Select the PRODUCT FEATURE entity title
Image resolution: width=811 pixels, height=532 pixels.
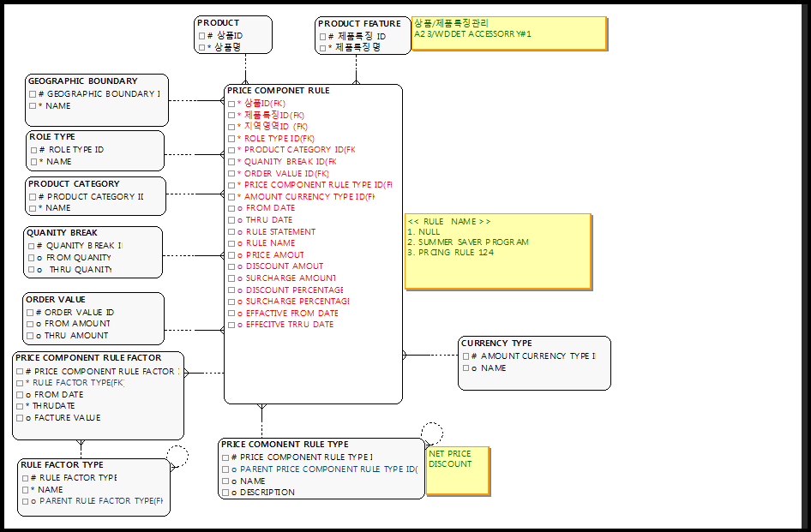[x=359, y=23]
